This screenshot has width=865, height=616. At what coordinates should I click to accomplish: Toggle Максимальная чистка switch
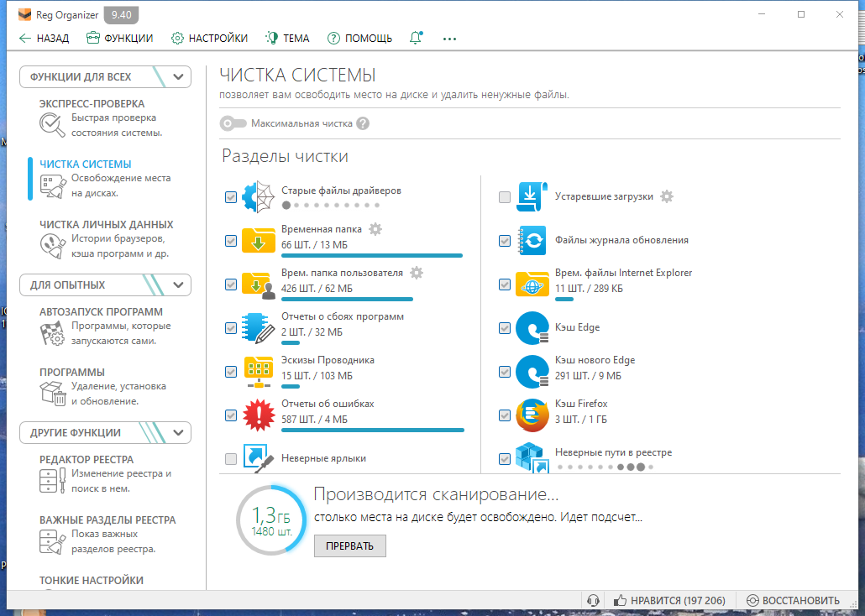tap(233, 123)
